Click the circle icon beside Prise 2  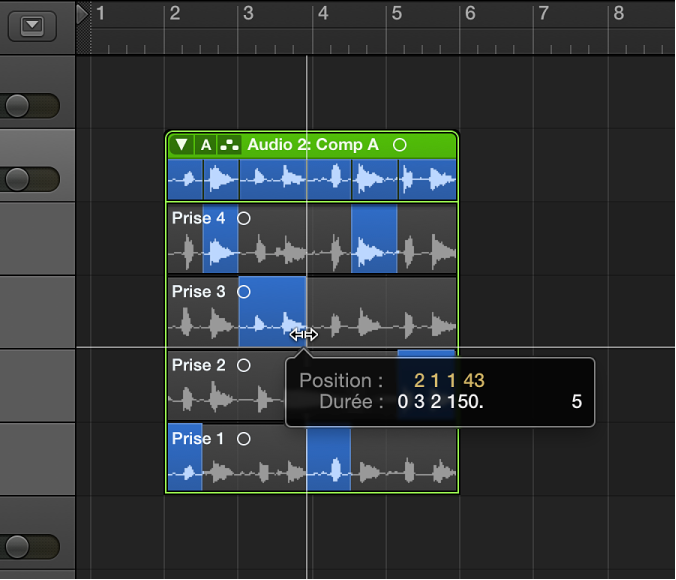244,365
